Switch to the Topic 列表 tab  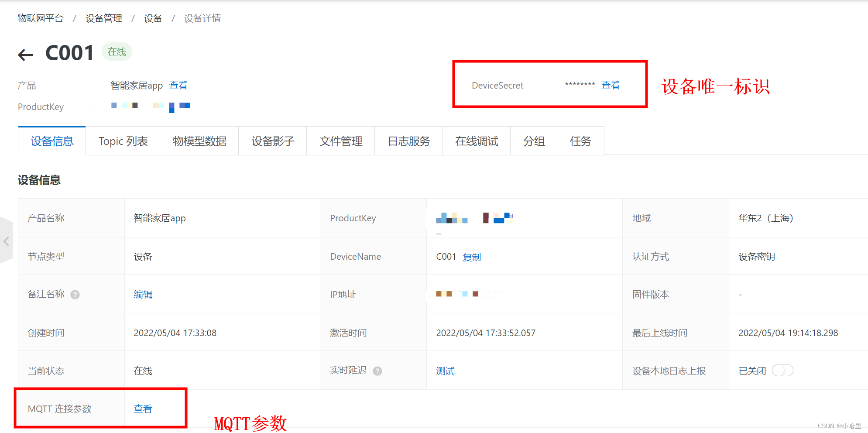point(123,141)
